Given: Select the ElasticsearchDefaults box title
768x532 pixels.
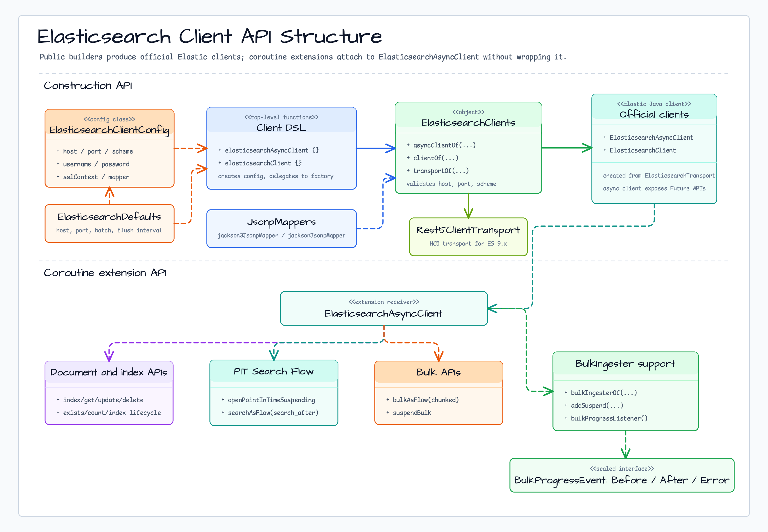Looking at the screenshot, I should [109, 217].
